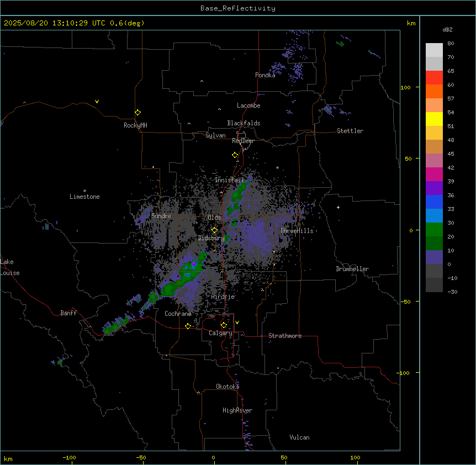Select the bright green 30-20 dBZ legend swatch

point(434,230)
